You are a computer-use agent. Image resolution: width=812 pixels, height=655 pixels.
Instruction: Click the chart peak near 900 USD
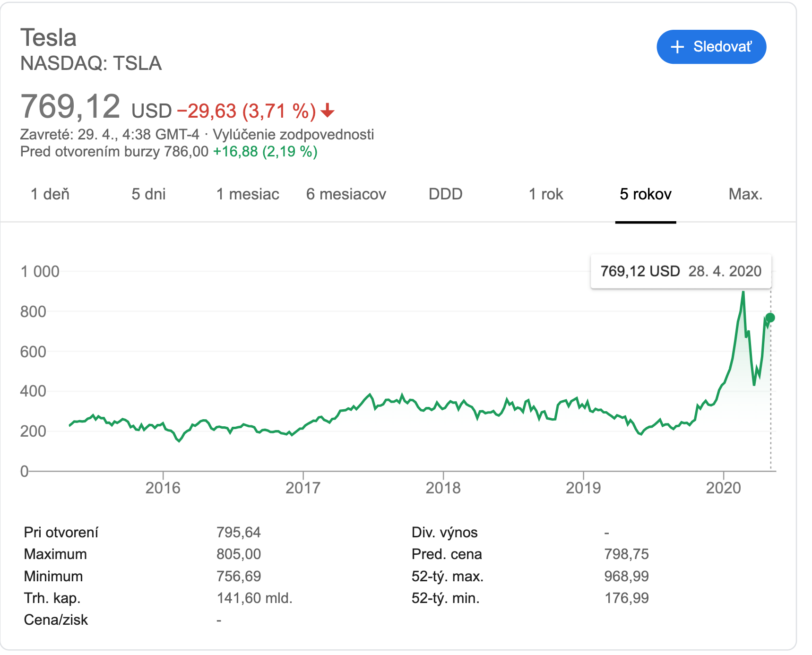pyautogui.click(x=743, y=293)
